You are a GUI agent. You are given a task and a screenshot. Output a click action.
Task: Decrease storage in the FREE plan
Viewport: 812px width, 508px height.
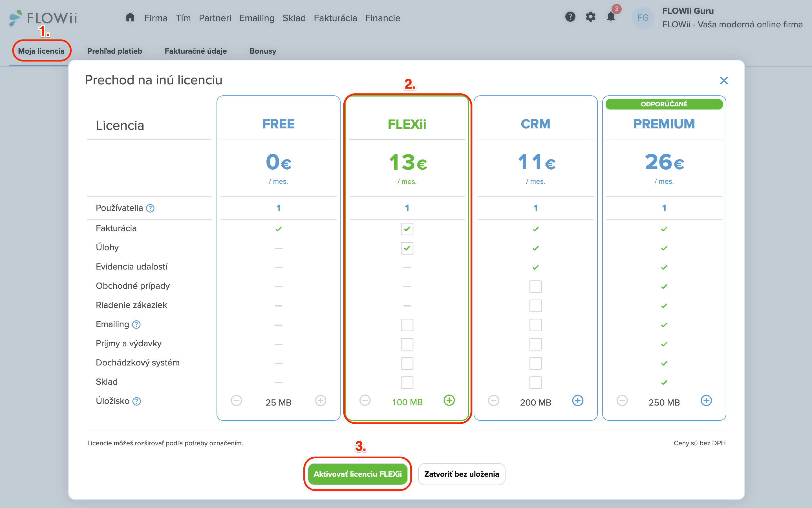236,400
